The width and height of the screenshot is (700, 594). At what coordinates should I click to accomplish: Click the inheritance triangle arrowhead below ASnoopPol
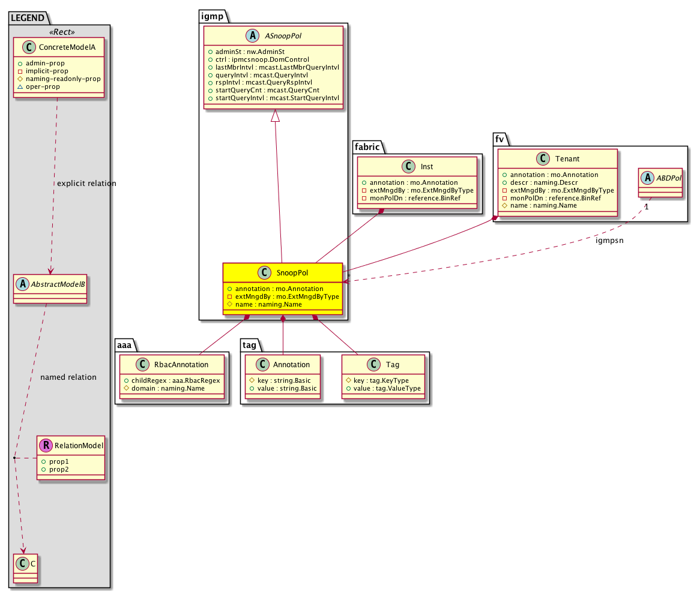[x=275, y=118]
